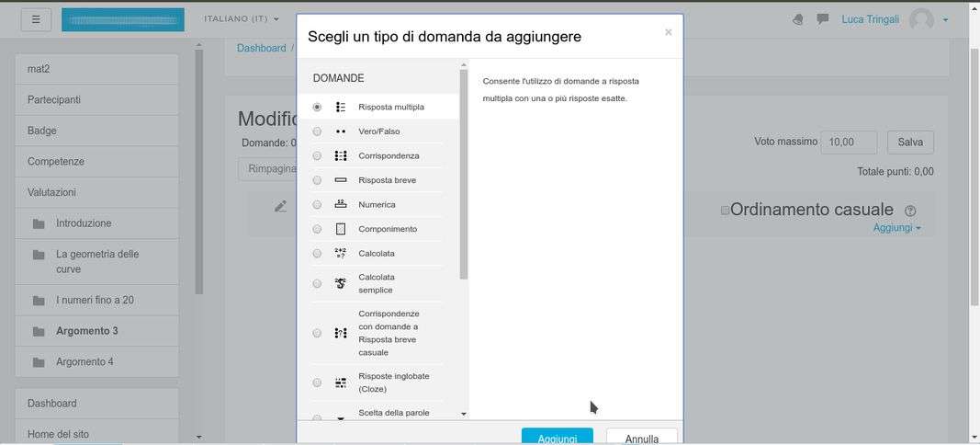Open the mat2 sidebar item
The width and height of the screenshot is (980, 445).
(96, 69)
